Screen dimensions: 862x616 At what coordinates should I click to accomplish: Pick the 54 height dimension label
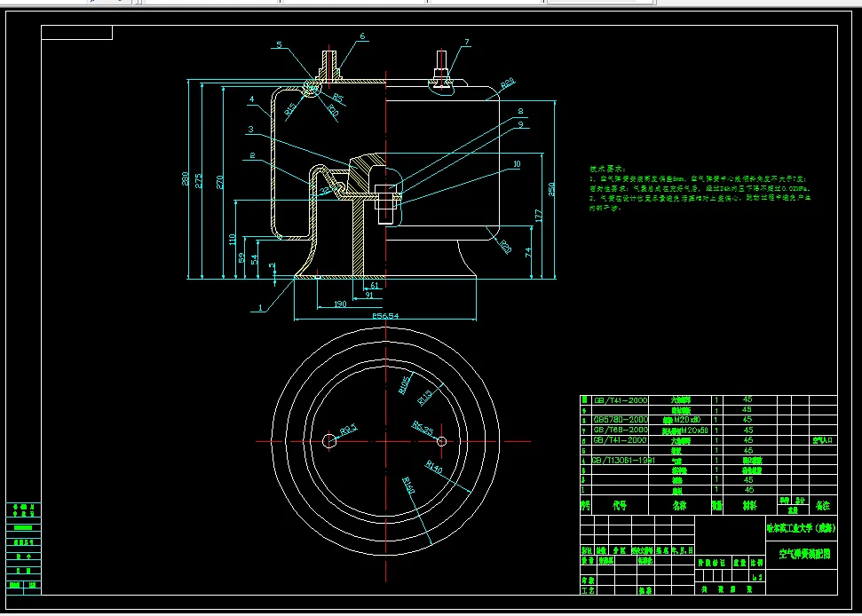254,259
